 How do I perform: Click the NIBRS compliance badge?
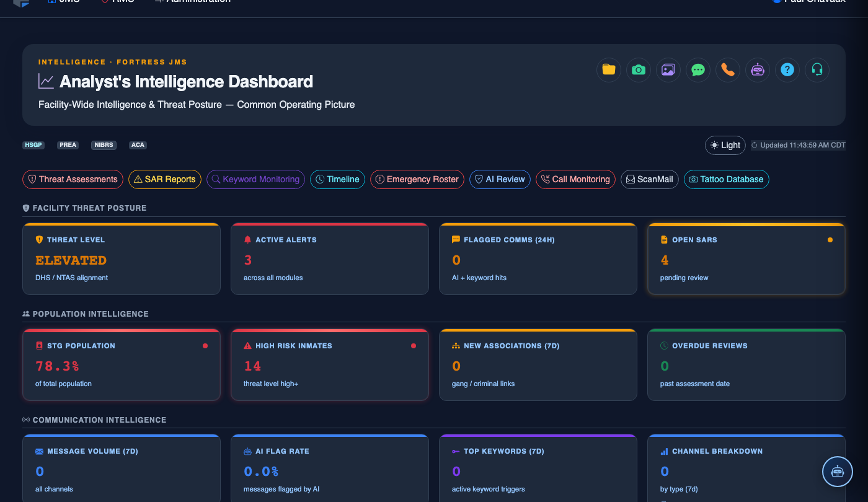pos(104,145)
